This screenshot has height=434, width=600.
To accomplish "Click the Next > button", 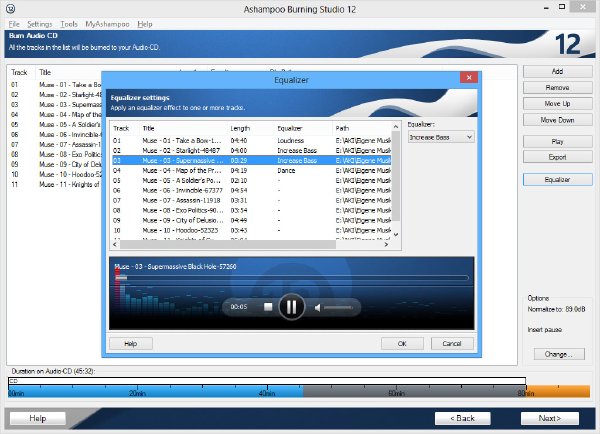I will [550, 418].
